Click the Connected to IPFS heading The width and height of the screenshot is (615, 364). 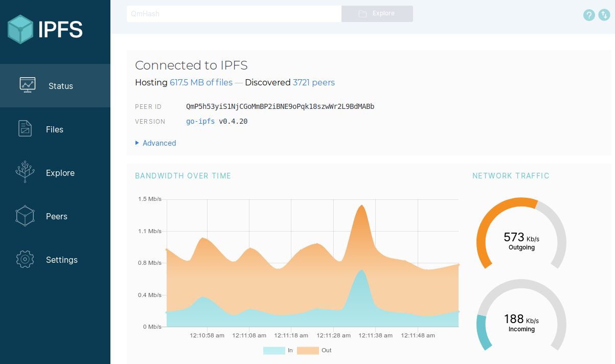191,65
